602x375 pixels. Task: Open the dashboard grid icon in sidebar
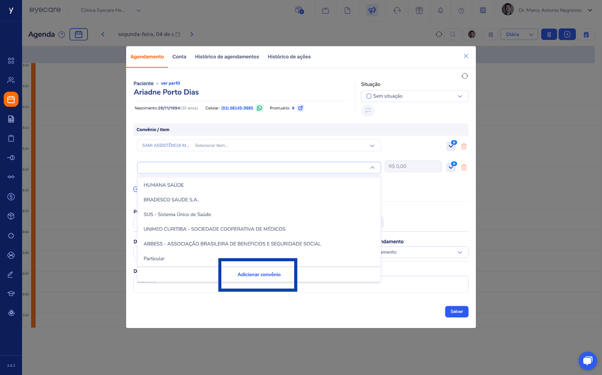point(11,61)
